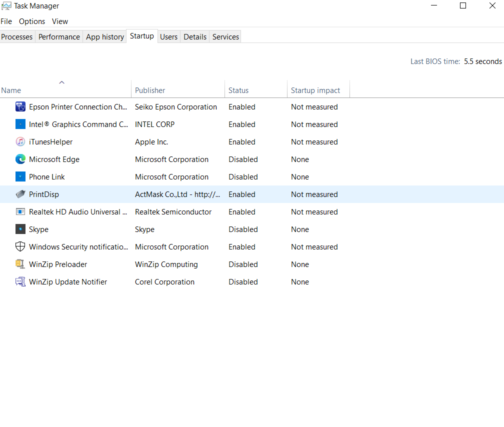Viewport: 504px width, 427px height.
Task: Minimize the Task Manager window
Action: [x=433, y=5]
